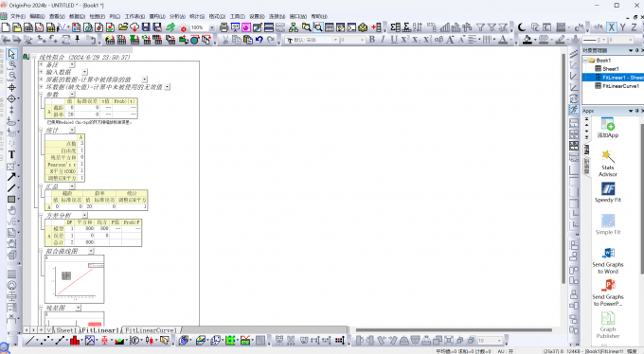644x354 pixels.
Task: Select the Text tool in the left toolbar
Action: pyautogui.click(x=11, y=154)
